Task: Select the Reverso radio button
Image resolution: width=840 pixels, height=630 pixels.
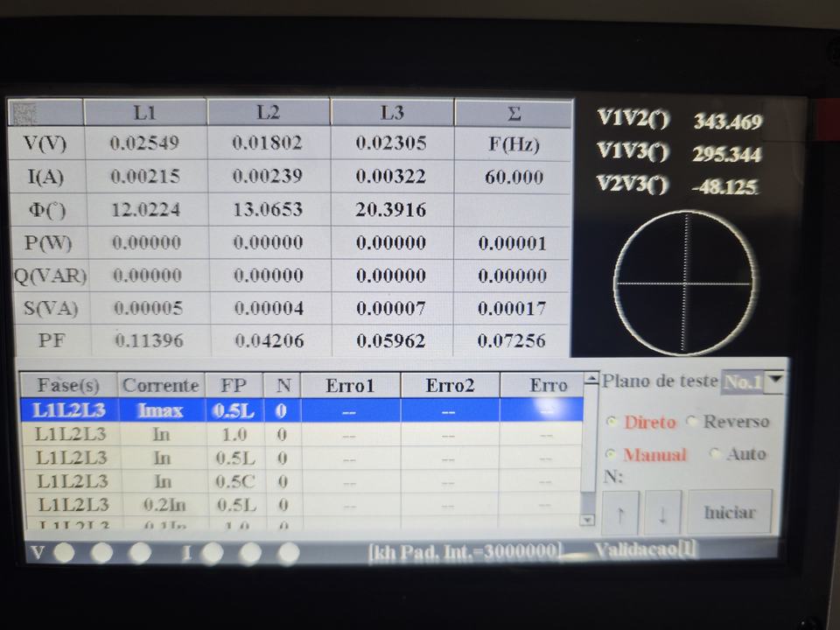Action: pos(693,421)
